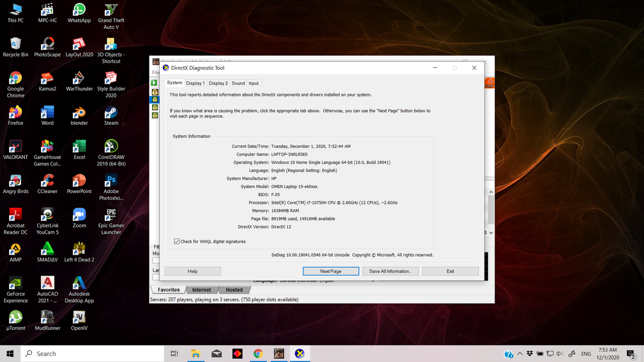This screenshot has height=362, width=644.
Task: Open Kamus2 desktop shortcut
Action: [47, 81]
